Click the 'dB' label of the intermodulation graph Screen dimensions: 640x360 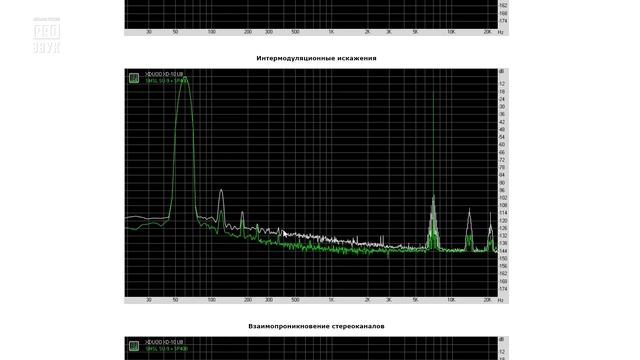pyautogui.click(x=502, y=71)
